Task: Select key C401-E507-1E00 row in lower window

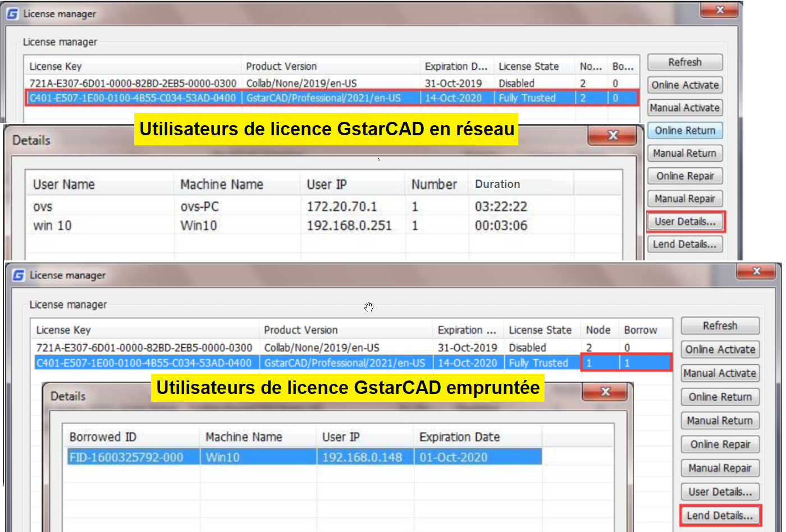Action: point(351,363)
